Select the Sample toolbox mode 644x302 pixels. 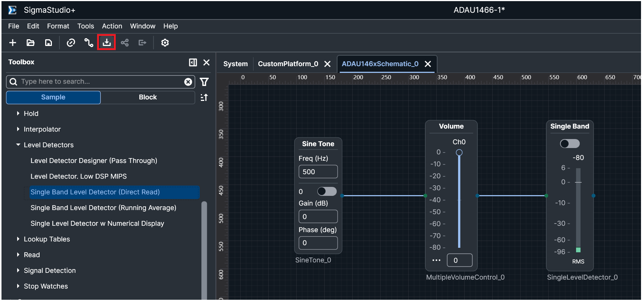coord(53,97)
